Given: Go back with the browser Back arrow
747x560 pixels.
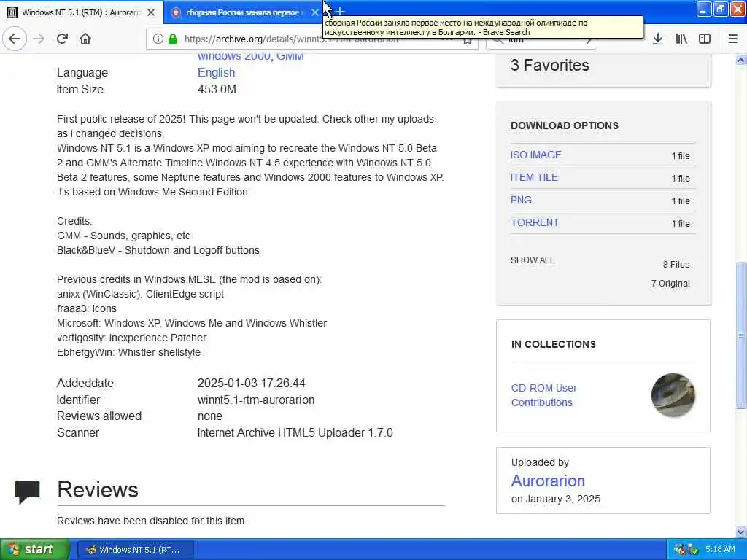Looking at the screenshot, I should 15,39.
